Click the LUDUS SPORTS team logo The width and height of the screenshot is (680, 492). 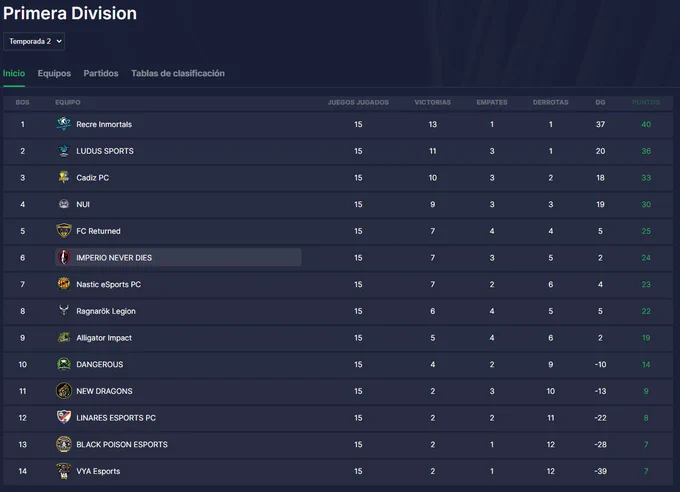click(x=64, y=151)
